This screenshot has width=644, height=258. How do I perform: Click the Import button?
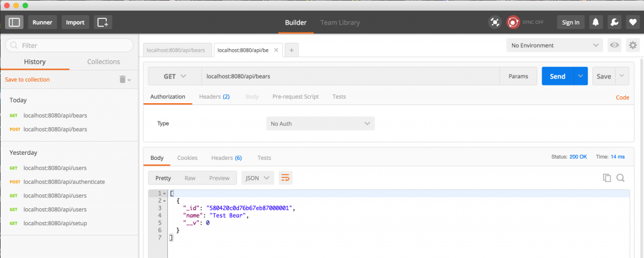pyautogui.click(x=75, y=22)
